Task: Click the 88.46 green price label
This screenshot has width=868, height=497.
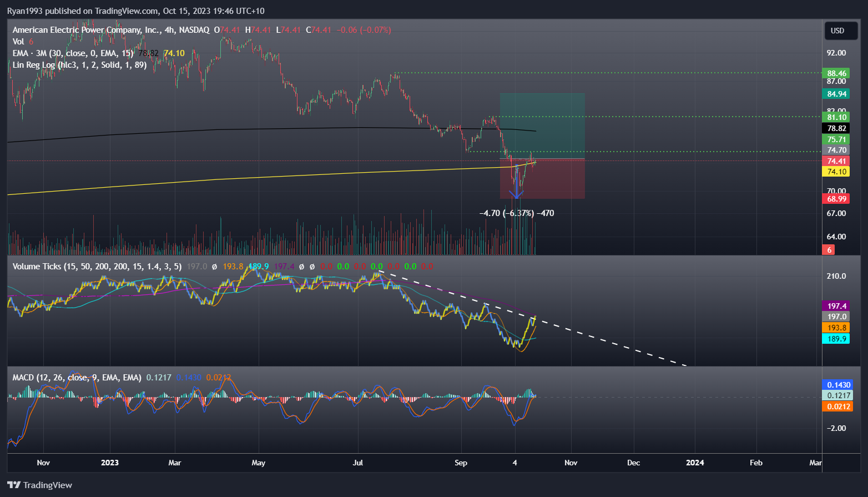Action: point(836,73)
